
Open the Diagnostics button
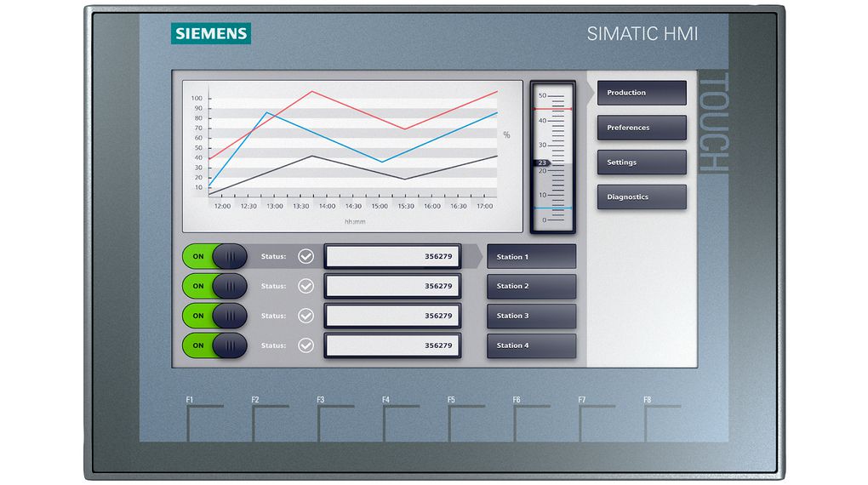coord(642,197)
